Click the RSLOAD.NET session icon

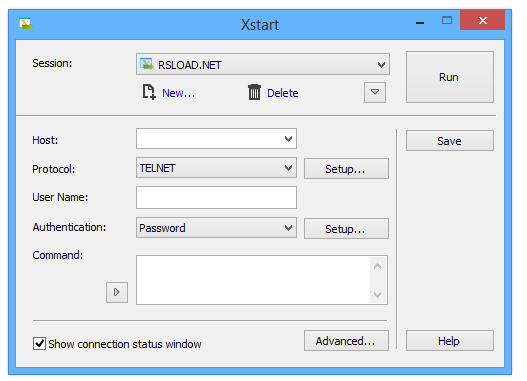click(x=147, y=64)
